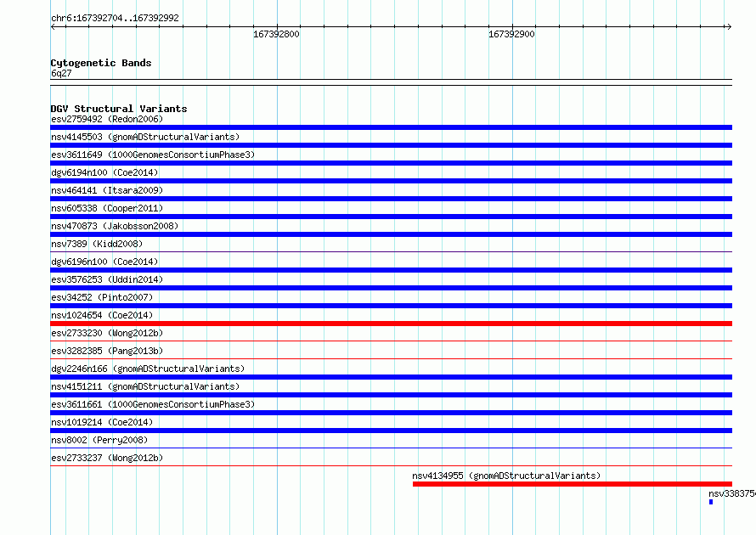Image resolution: width=756 pixels, height=535 pixels.
Task: Click the dgv2246n166 blue feature bar
Action: 391,377
